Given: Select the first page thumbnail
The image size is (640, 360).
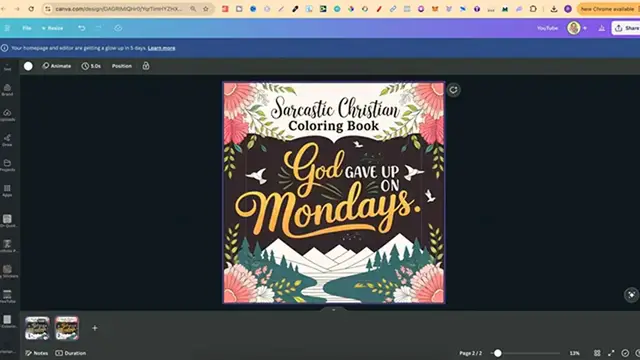Looking at the screenshot, I should pyautogui.click(x=37, y=328).
